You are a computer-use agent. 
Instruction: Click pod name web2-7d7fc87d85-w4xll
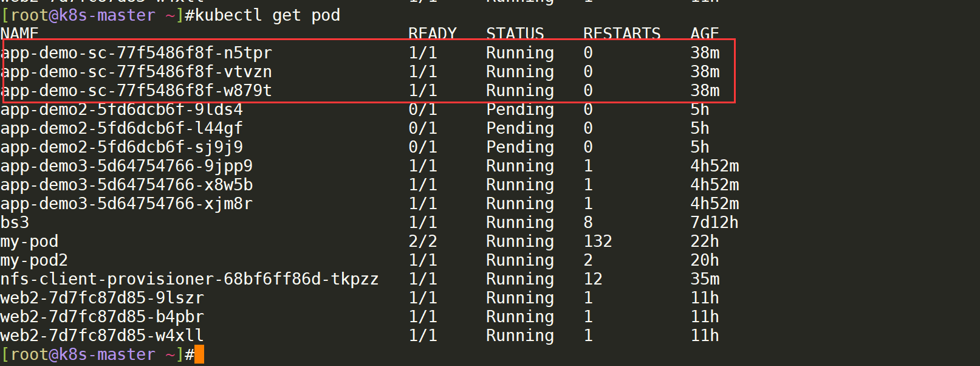click(x=102, y=336)
